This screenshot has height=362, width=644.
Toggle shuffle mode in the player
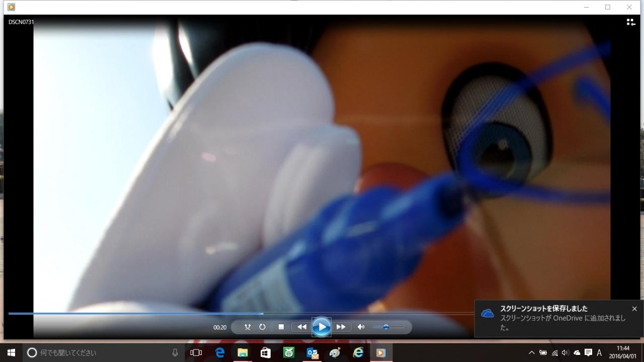pos(248,327)
